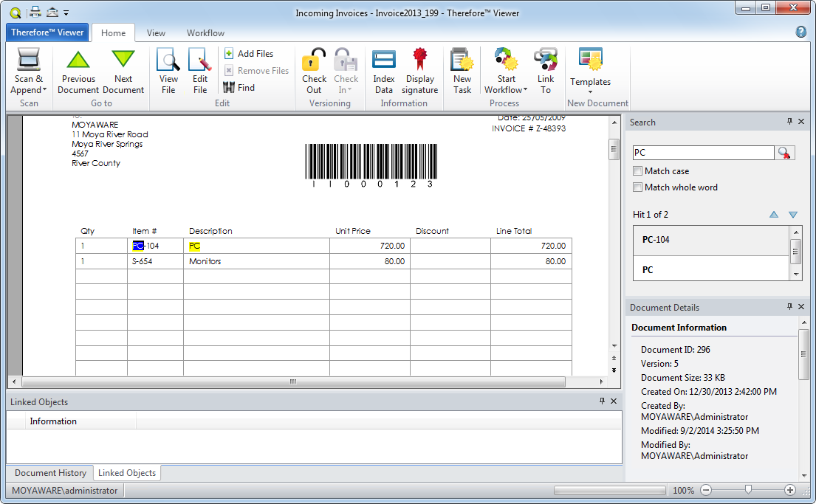Image resolution: width=816 pixels, height=504 pixels.
Task: Switch to the Workflow ribbon tab
Action: click(205, 32)
